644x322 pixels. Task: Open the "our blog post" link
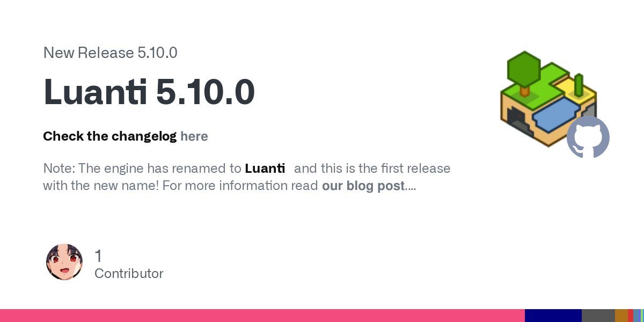(x=363, y=186)
